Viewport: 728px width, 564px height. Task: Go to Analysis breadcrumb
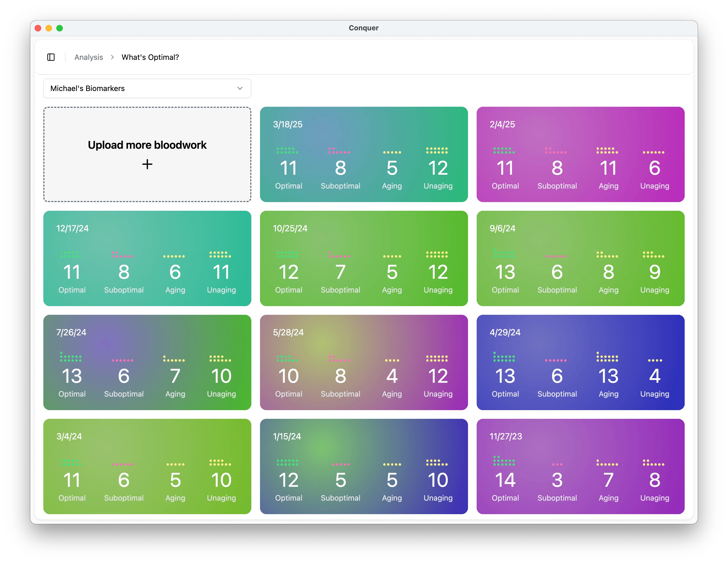point(89,57)
